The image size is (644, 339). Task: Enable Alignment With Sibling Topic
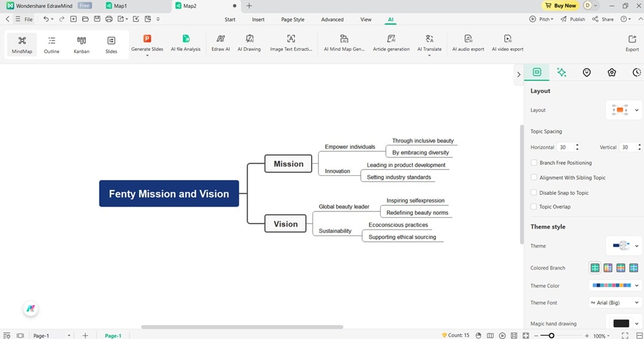[x=534, y=177]
